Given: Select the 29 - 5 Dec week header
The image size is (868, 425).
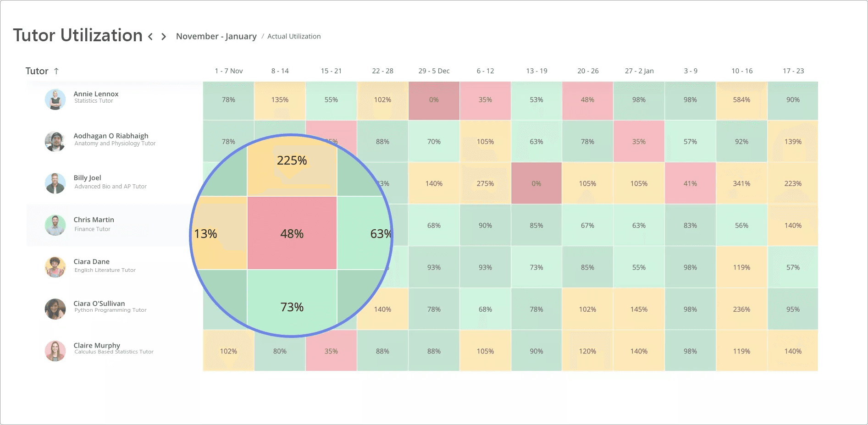Looking at the screenshot, I should [x=434, y=71].
